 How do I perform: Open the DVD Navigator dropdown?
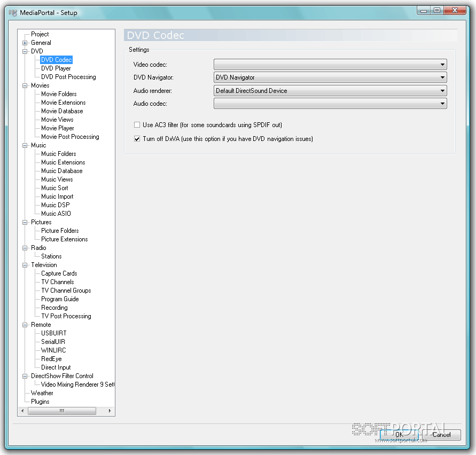coord(330,77)
